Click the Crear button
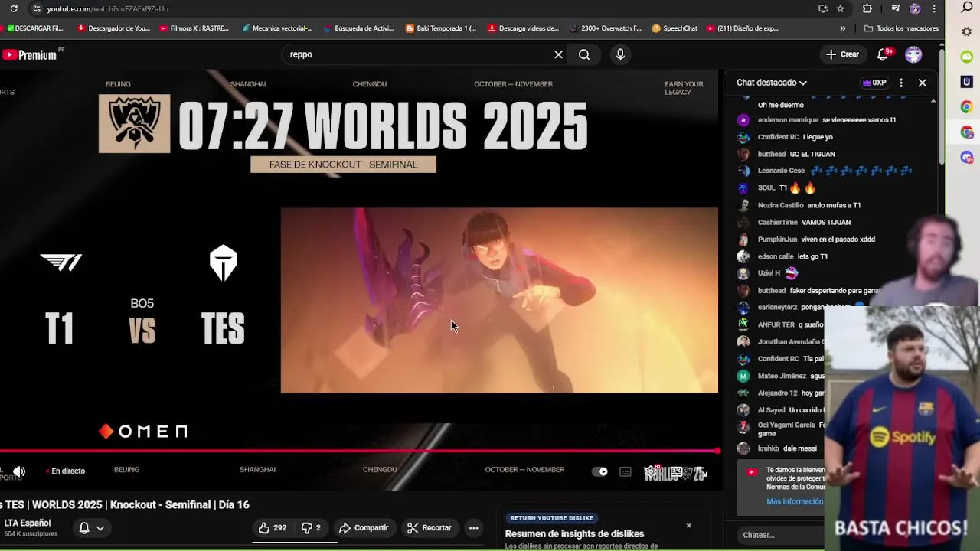980x551 pixels. coord(842,54)
